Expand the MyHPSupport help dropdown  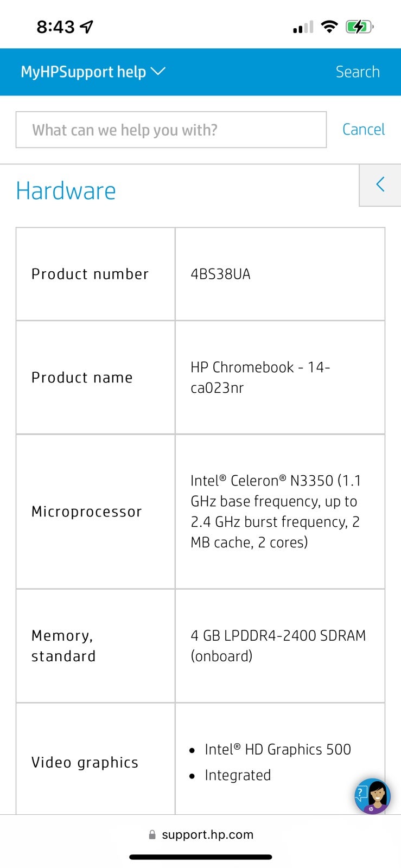click(93, 72)
